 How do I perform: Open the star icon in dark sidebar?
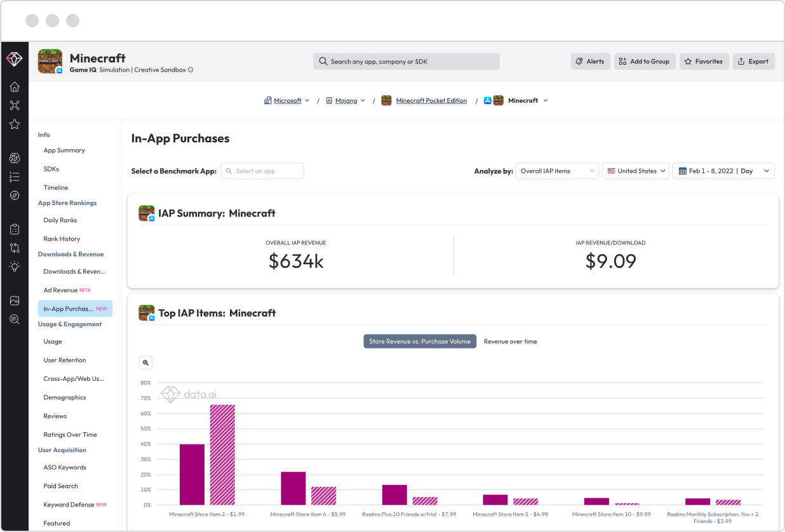coord(15,124)
